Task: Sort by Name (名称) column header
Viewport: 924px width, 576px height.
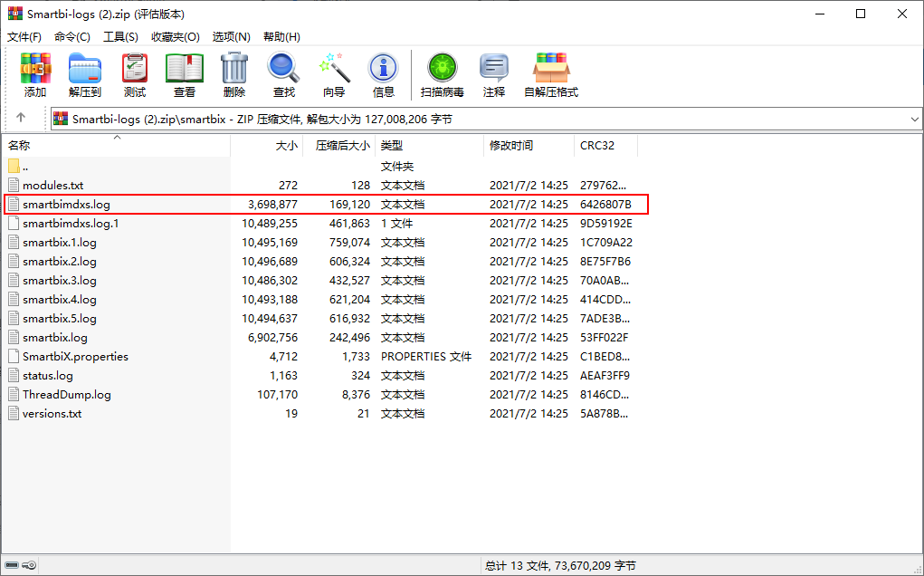Action: pos(116,145)
